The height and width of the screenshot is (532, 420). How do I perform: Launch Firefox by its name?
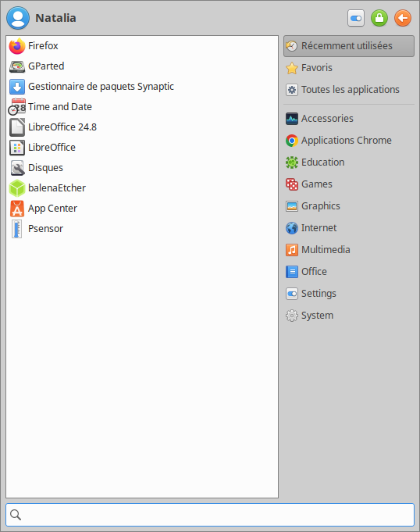43,46
